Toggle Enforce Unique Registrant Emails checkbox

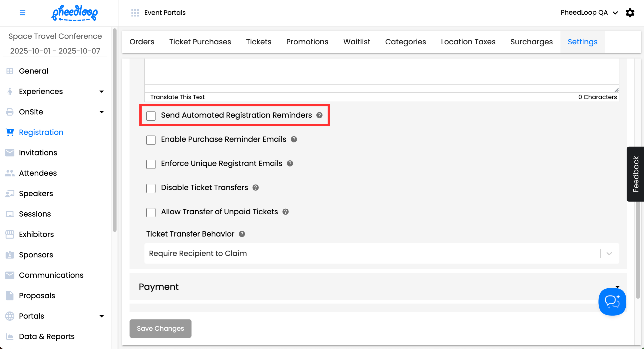[151, 164]
